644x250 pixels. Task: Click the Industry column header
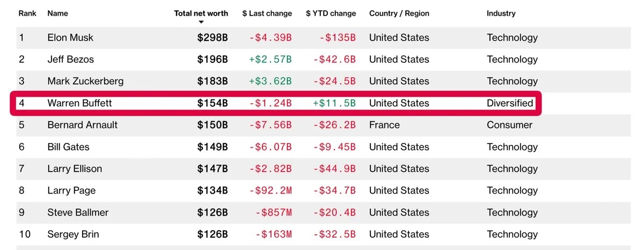click(501, 13)
